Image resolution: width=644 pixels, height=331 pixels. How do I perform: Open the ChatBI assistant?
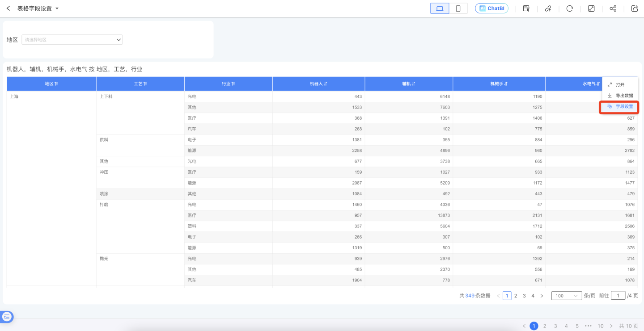491,8
